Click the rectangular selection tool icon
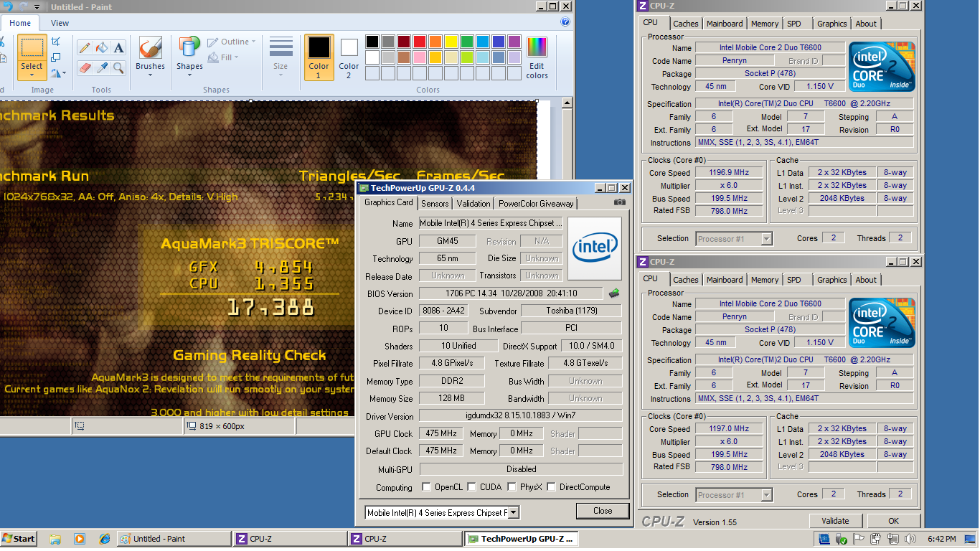This screenshot has height=551, width=980. tap(32, 48)
